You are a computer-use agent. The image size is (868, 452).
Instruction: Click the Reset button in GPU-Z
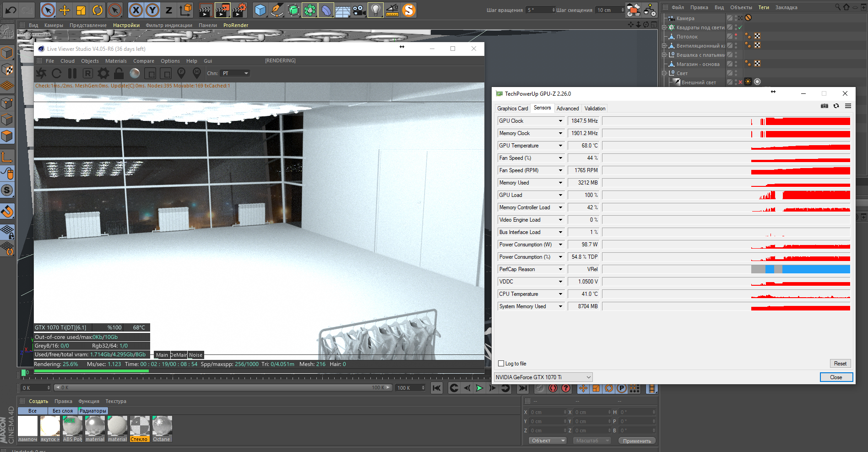tap(840, 364)
